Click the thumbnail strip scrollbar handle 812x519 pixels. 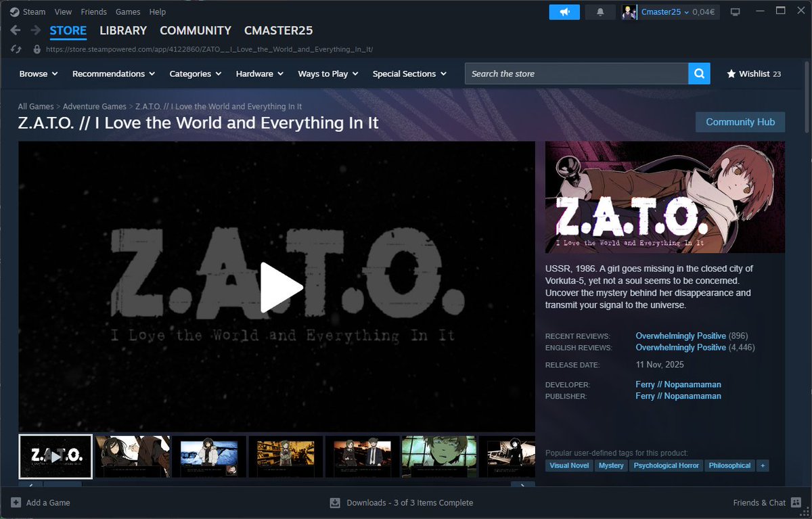[x=62, y=484]
